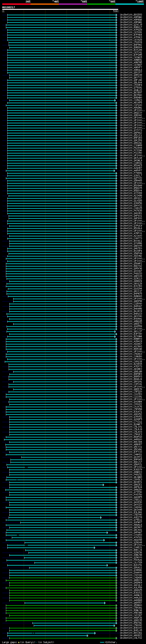Click the UniRef100_B6TB97 entry
This screenshot has width=146, height=644.
point(131,93)
